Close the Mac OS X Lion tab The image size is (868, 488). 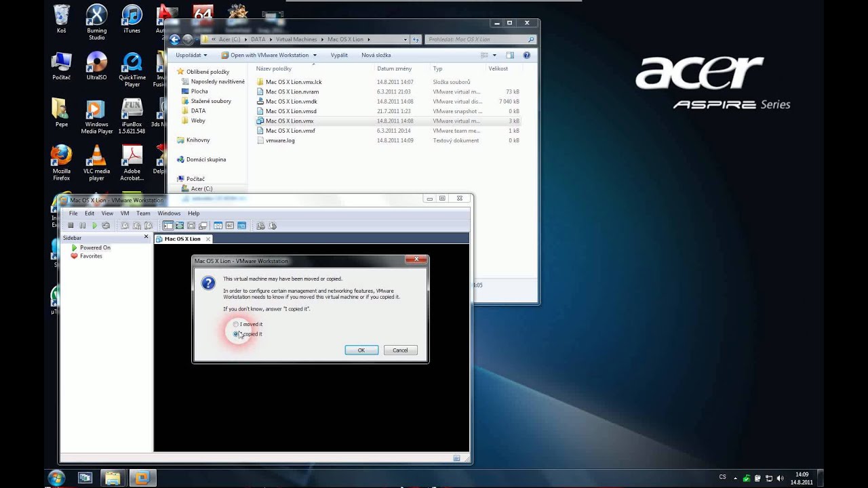208,239
